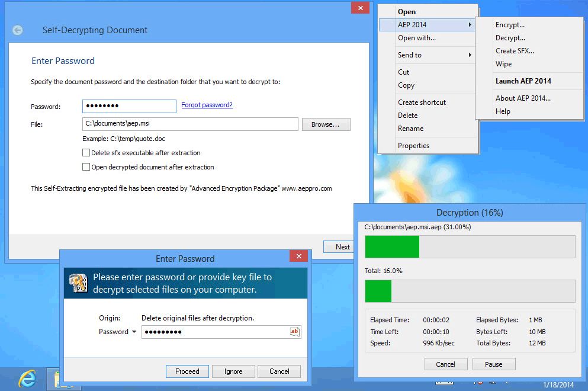Enable 'Delete sfx executable after extraction'
Image resolution: width=588 pixels, height=391 pixels.
click(x=86, y=153)
